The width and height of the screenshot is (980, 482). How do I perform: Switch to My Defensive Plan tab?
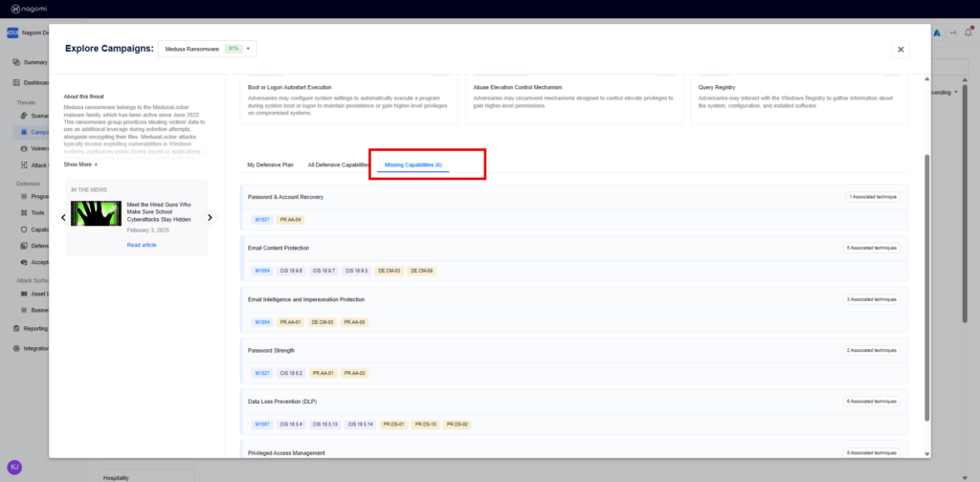coord(270,164)
